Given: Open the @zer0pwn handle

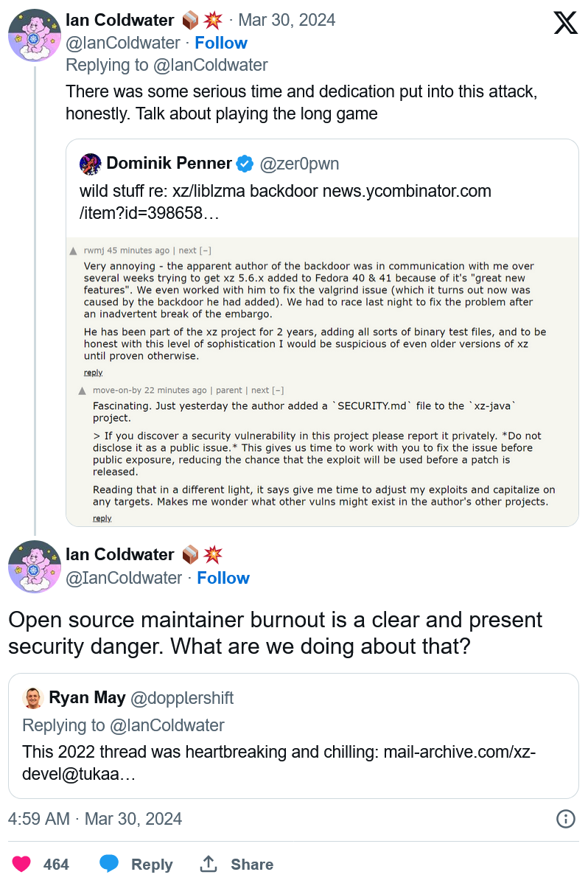Looking at the screenshot, I should tap(299, 164).
